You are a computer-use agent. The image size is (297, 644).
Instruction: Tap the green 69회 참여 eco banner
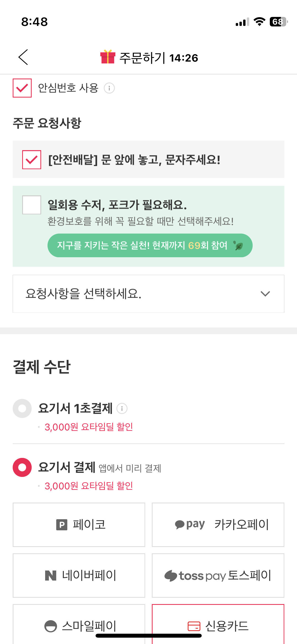[x=150, y=245]
